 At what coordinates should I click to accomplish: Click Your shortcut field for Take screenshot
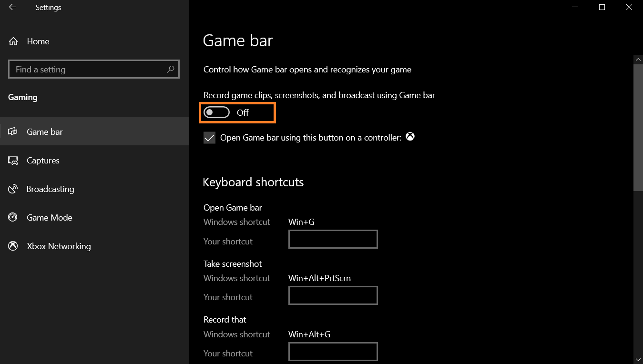click(333, 295)
